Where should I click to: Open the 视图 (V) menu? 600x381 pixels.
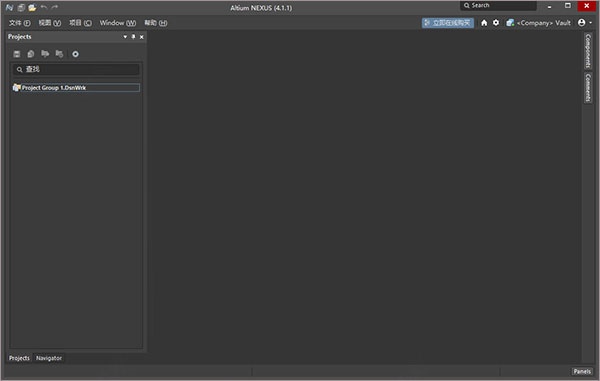pyautogui.click(x=50, y=23)
